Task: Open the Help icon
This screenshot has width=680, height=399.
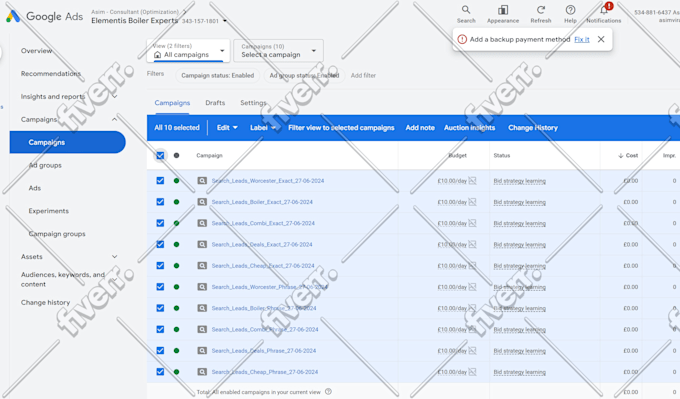Action: coord(570,10)
